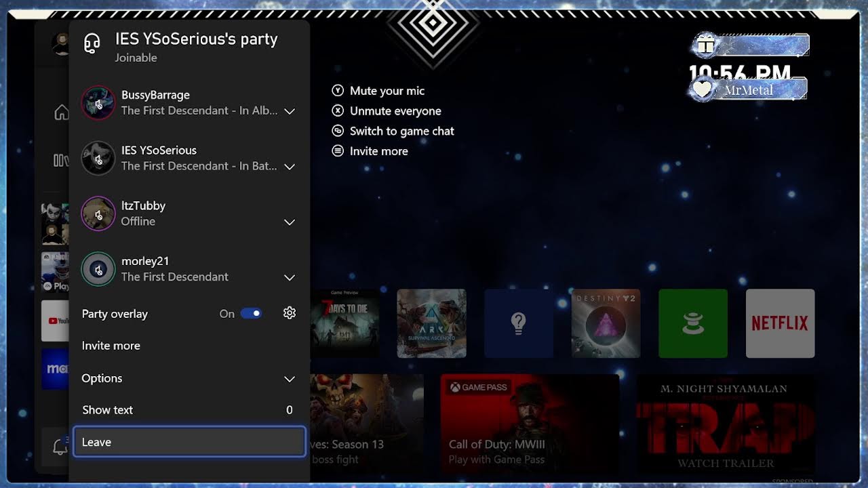Expand BussyBarrage's options chevron
Screen dimensions: 868x488
point(290,111)
